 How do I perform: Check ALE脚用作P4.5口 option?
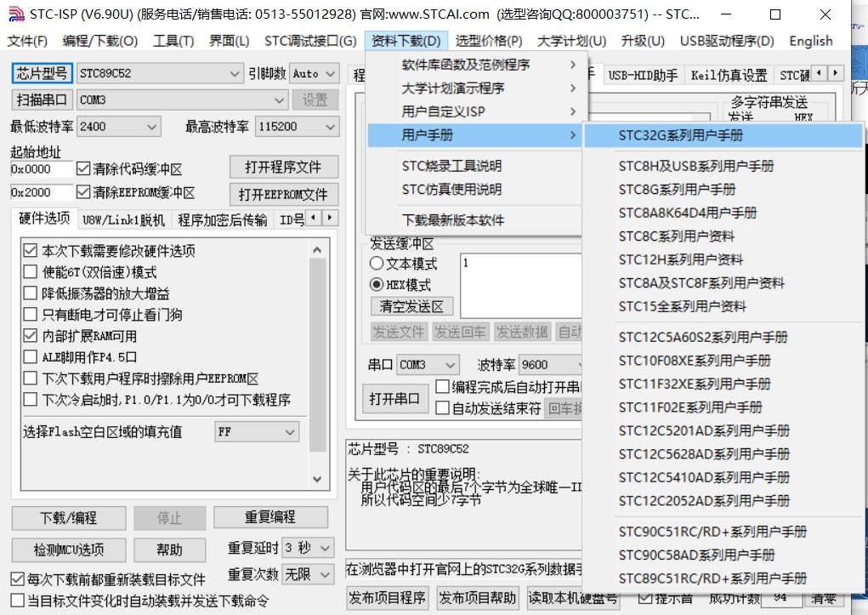[x=30, y=356]
